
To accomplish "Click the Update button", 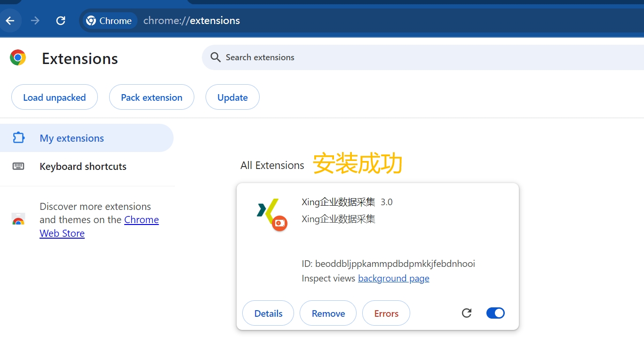I will [x=232, y=97].
